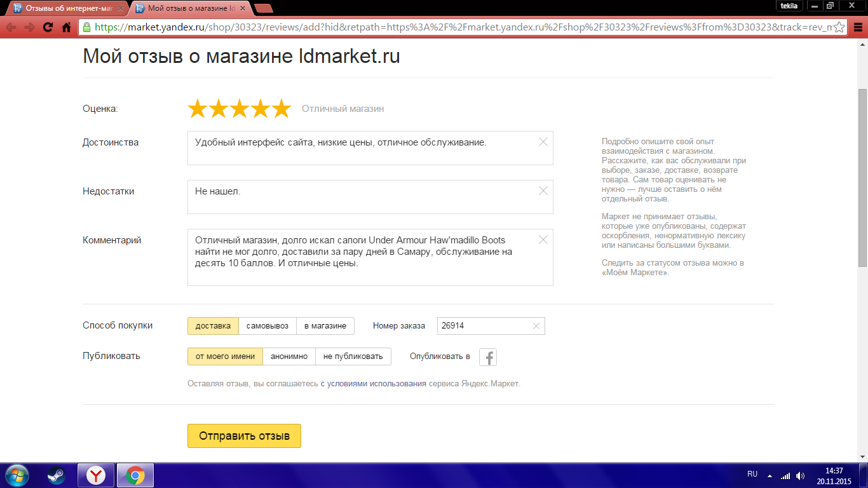Bookmark this page with the star icon

coord(839,27)
